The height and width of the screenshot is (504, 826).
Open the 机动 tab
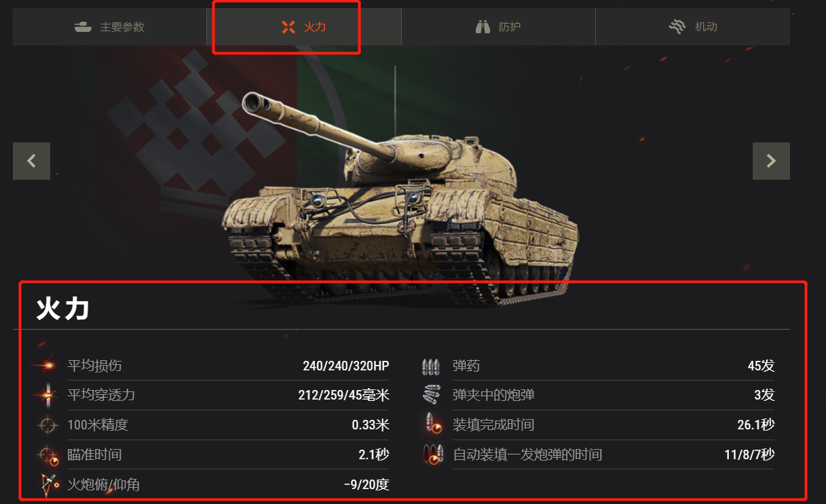click(x=692, y=27)
